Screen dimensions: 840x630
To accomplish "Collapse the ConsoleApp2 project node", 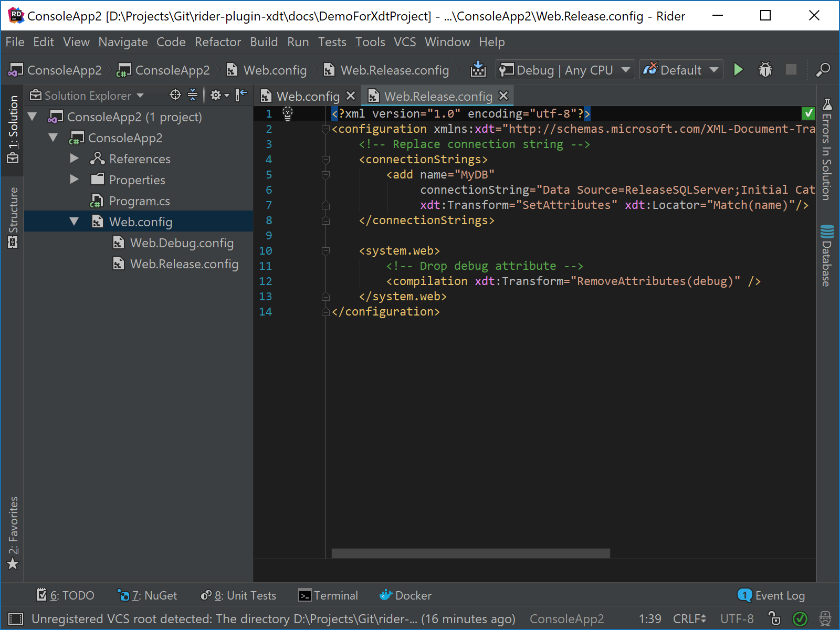I will click(54, 138).
